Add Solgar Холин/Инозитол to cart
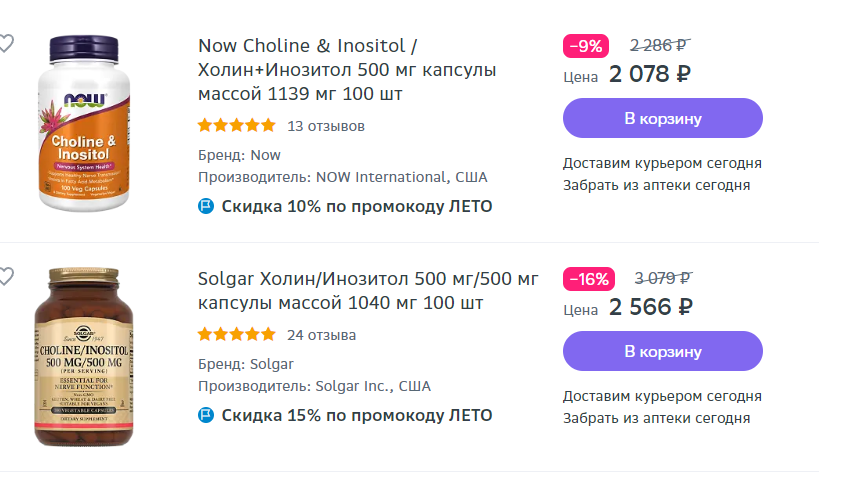Screen dimensions: 845x488 [x=662, y=351]
